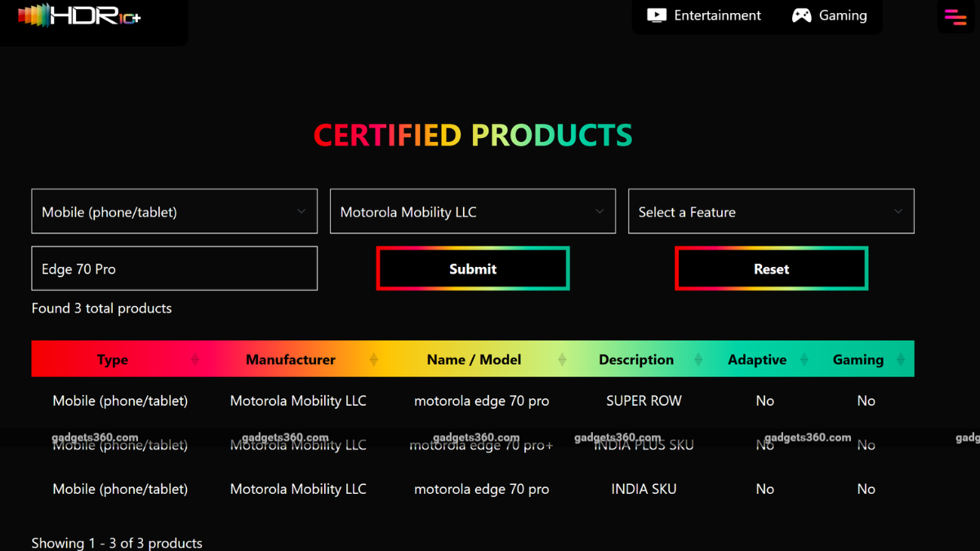Click the HDR10+ logo
Image resolution: width=980 pixels, height=551 pixels.
[79, 16]
